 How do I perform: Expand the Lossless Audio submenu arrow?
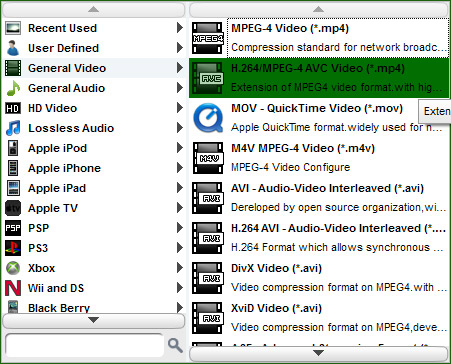[180, 128]
